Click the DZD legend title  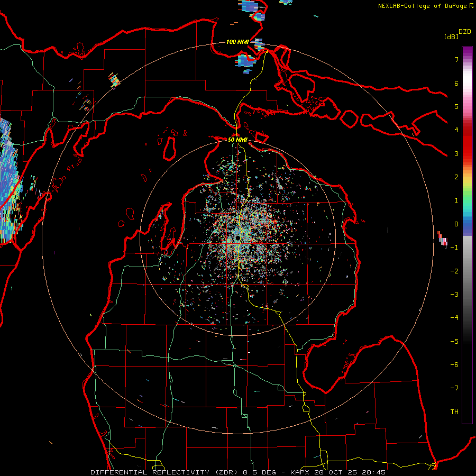pos(465,32)
